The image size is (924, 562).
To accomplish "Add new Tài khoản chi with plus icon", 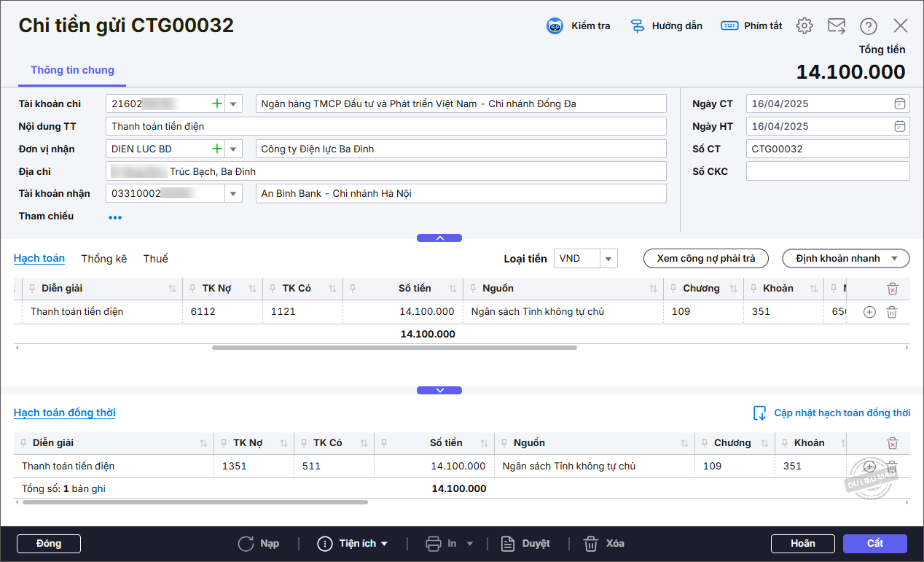I will tap(216, 104).
